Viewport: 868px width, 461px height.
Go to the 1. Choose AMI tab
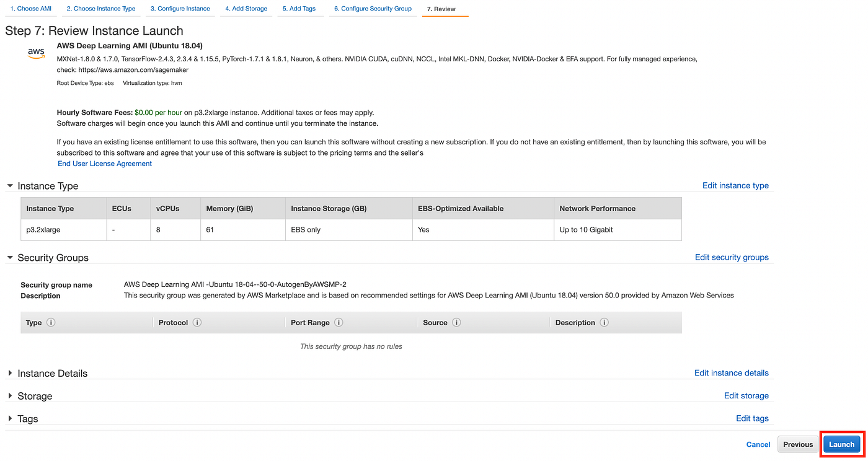coord(30,9)
